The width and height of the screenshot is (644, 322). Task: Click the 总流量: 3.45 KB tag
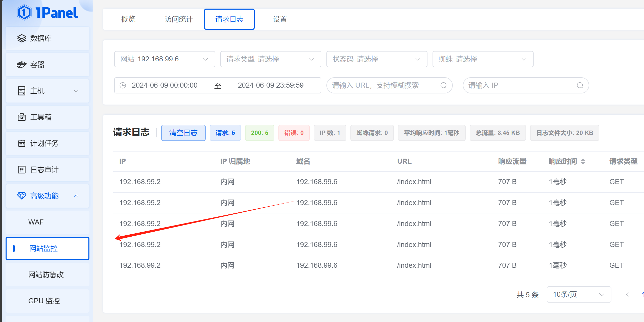pos(498,133)
